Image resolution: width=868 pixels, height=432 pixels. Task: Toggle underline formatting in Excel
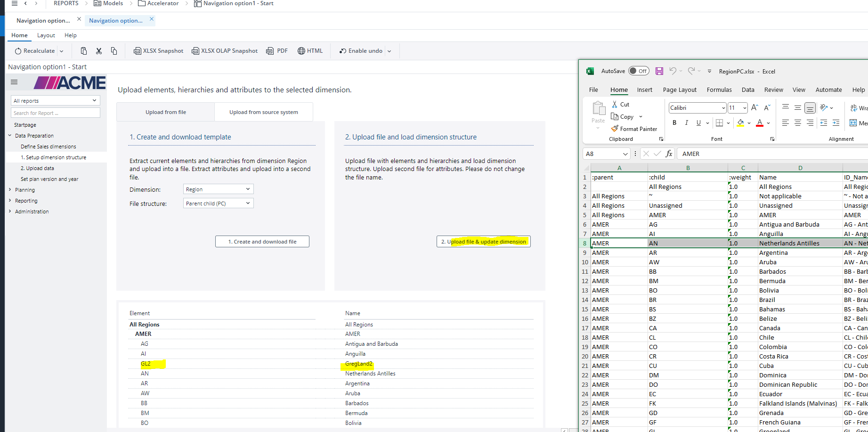[x=698, y=123]
